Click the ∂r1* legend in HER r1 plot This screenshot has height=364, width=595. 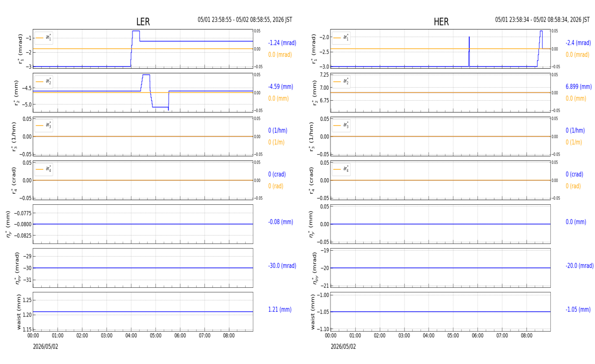[341, 38]
